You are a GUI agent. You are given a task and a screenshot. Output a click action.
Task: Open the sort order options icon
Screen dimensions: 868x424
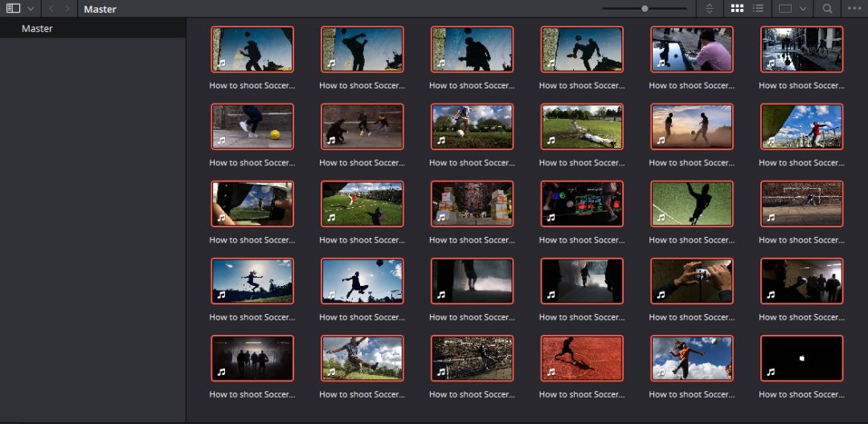tap(710, 9)
